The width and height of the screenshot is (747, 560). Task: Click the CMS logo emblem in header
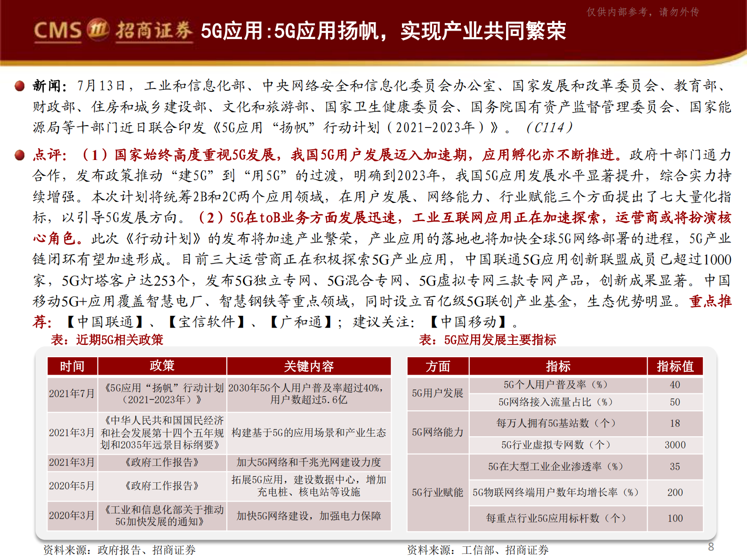click(98, 29)
